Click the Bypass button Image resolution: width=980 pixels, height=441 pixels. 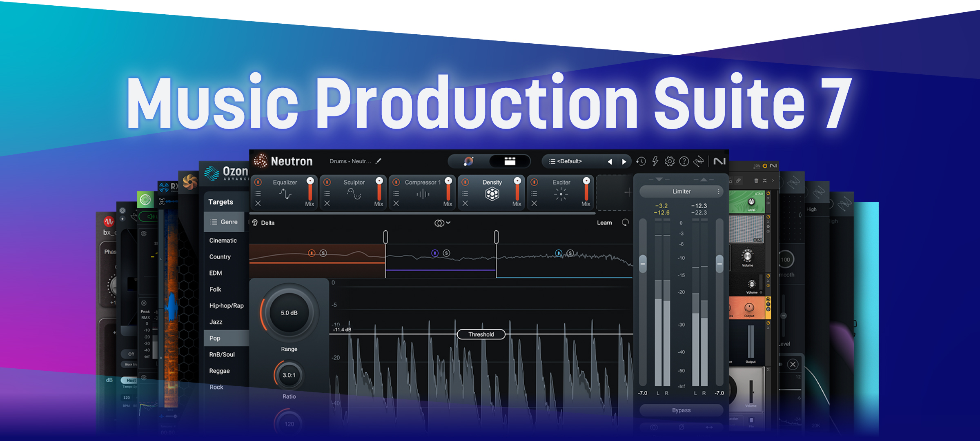click(x=681, y=410)
